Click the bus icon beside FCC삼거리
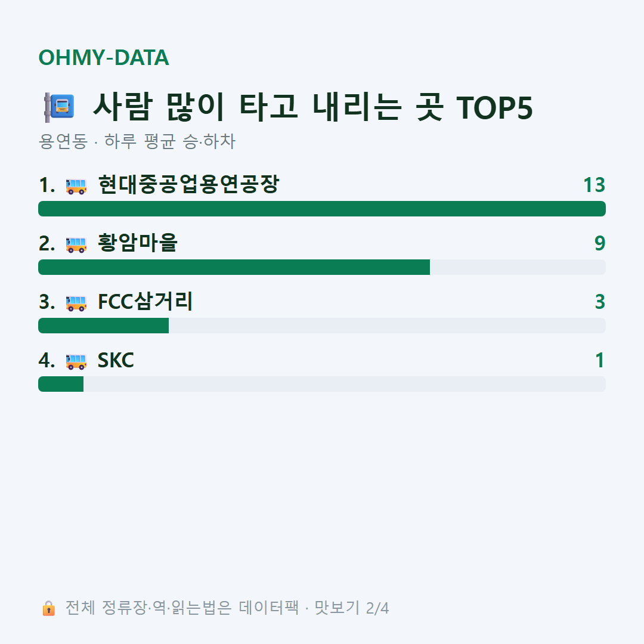644x644 pixels. (76, 303)
